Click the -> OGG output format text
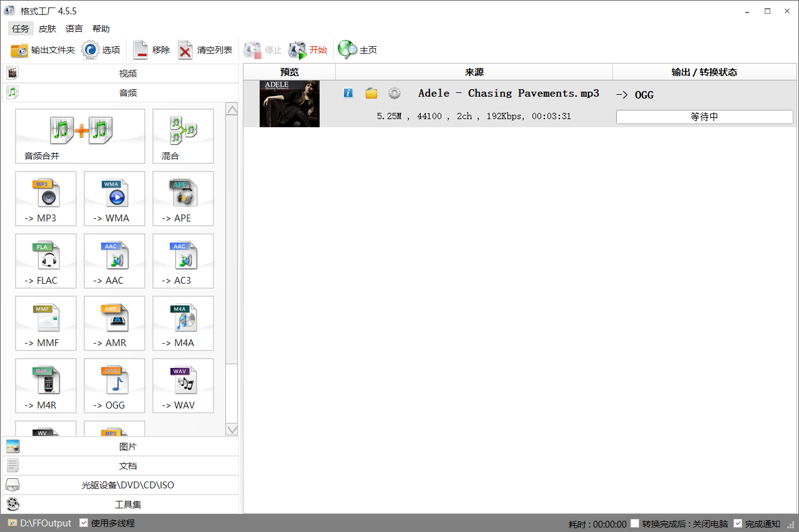799x532 pixels. coord(635,95)
